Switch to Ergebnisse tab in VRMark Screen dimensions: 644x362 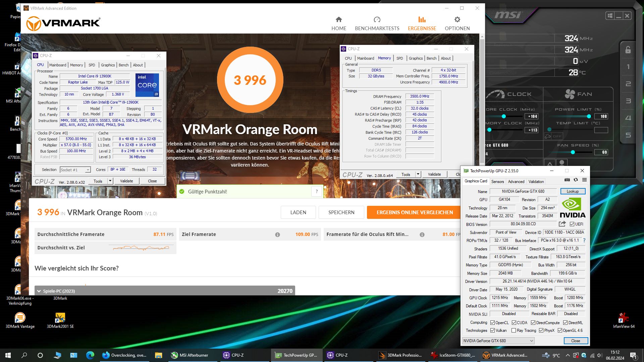[x=422, y=23]
